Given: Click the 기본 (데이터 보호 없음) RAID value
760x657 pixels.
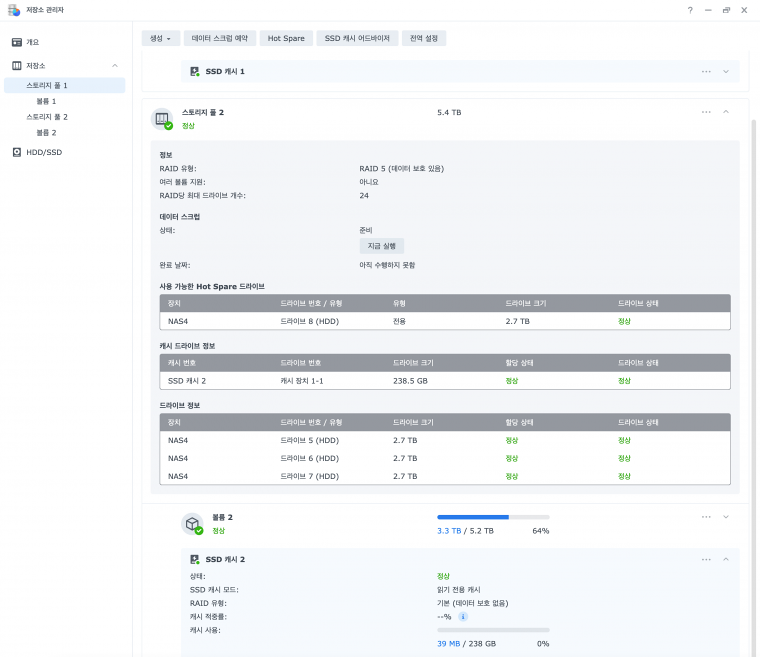Looking at the screenshot, I should 473,603.
